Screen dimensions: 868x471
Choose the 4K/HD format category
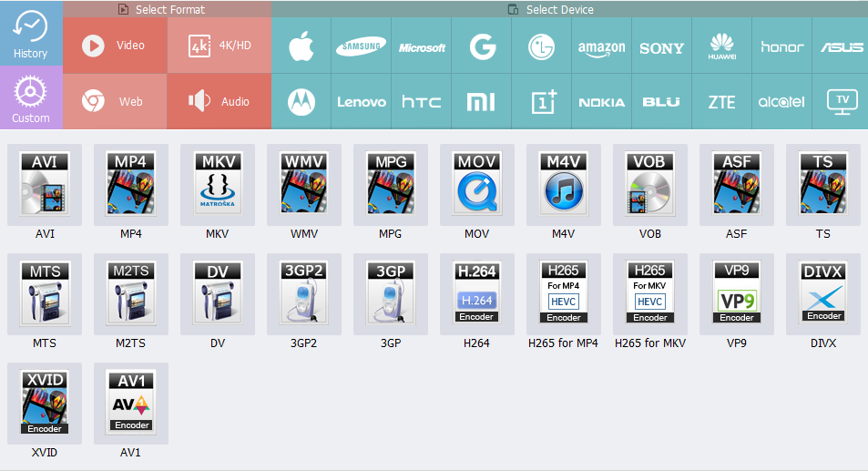point(220,46)
